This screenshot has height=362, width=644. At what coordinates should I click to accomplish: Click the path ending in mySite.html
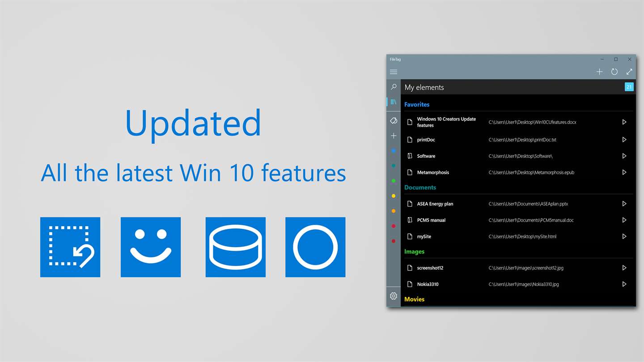[522, 236]
